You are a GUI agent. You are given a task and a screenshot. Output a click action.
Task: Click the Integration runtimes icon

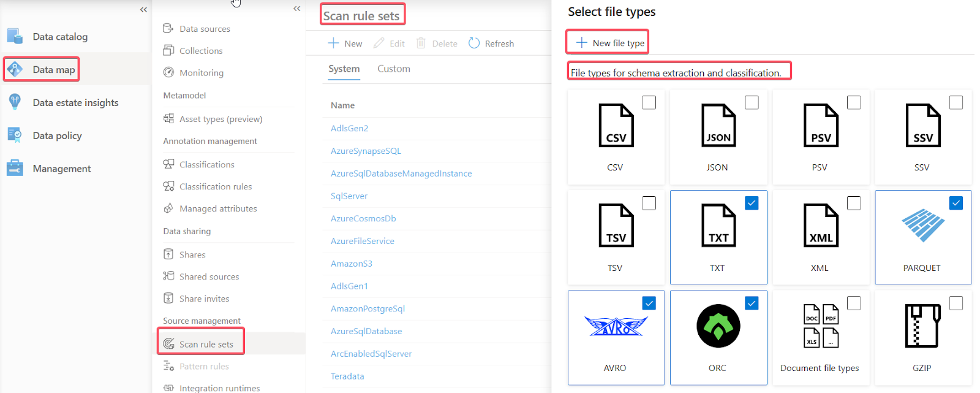[168, 387]
